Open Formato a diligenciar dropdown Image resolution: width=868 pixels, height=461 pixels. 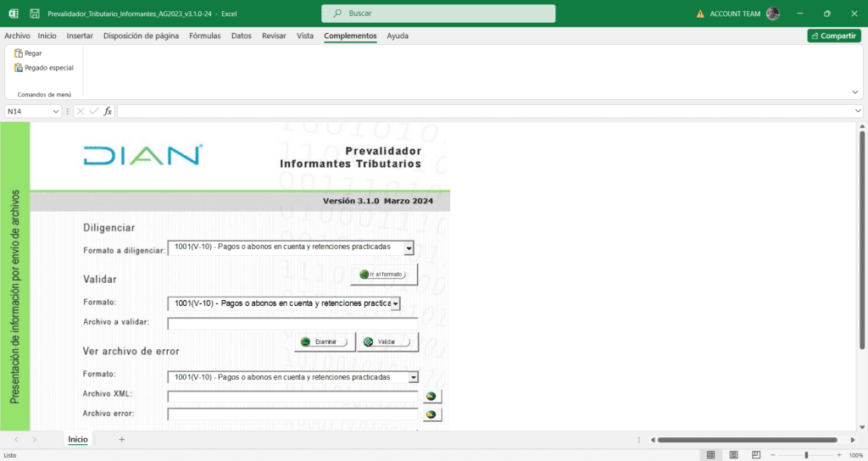pos(409,248)
